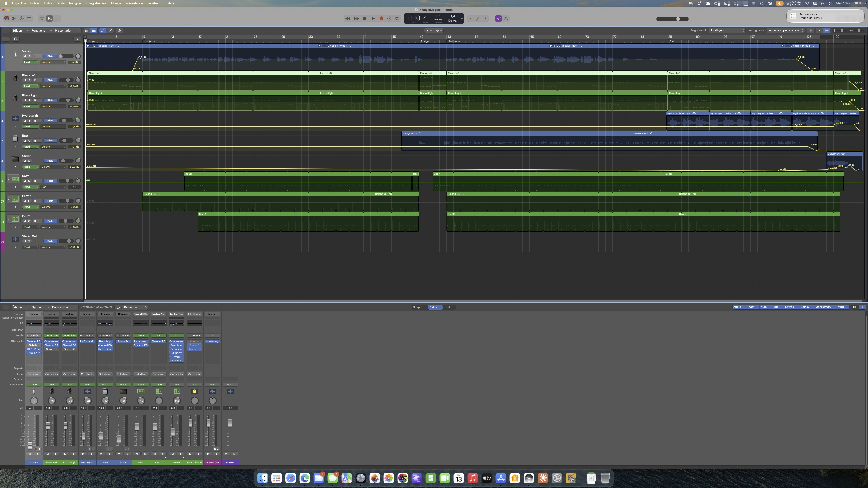Open the Inspector panel icon
Viewport: 868px width, 488px height.
tap(14, 19)
